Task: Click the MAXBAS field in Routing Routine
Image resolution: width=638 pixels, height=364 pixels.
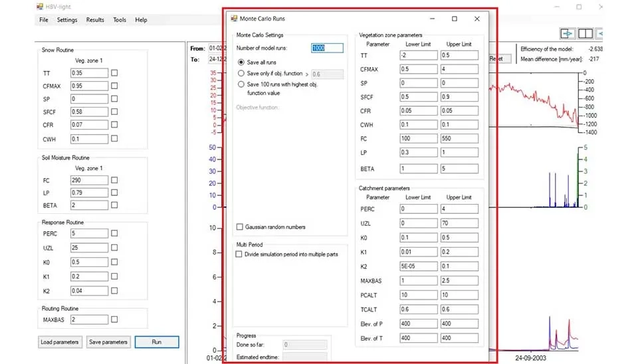Action: pos(88,319)
